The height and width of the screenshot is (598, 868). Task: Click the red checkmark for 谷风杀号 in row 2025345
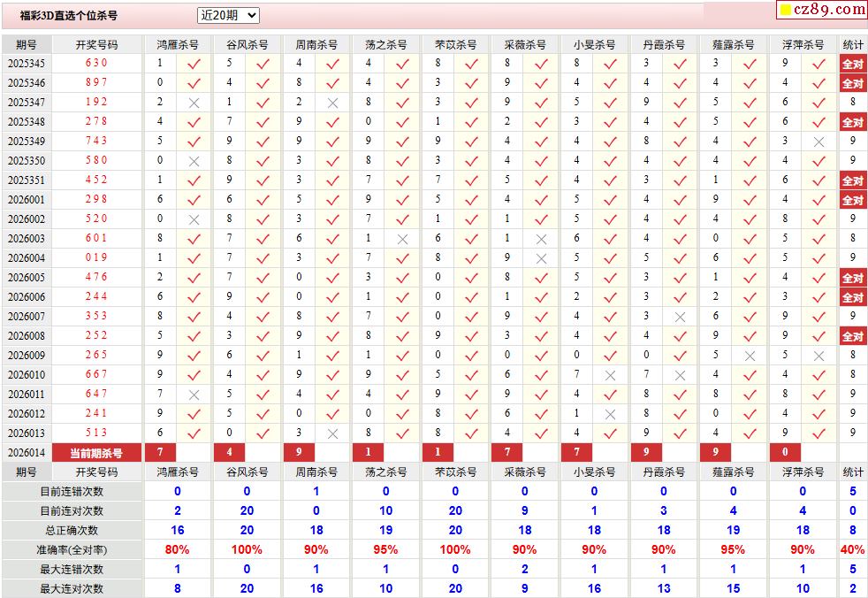[263, 64]
